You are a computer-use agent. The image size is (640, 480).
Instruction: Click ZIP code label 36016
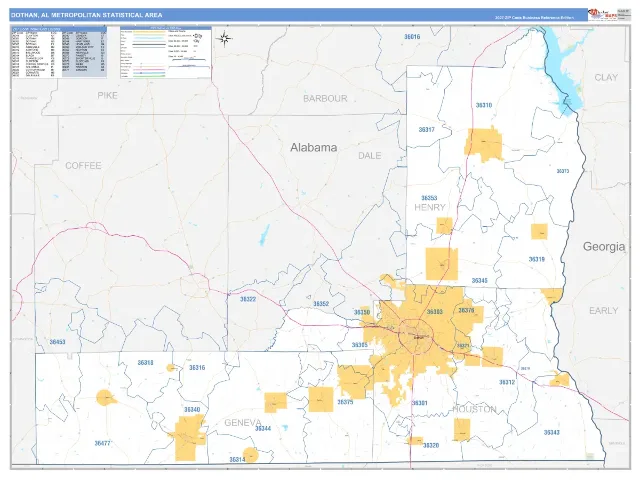click(412, 37)
